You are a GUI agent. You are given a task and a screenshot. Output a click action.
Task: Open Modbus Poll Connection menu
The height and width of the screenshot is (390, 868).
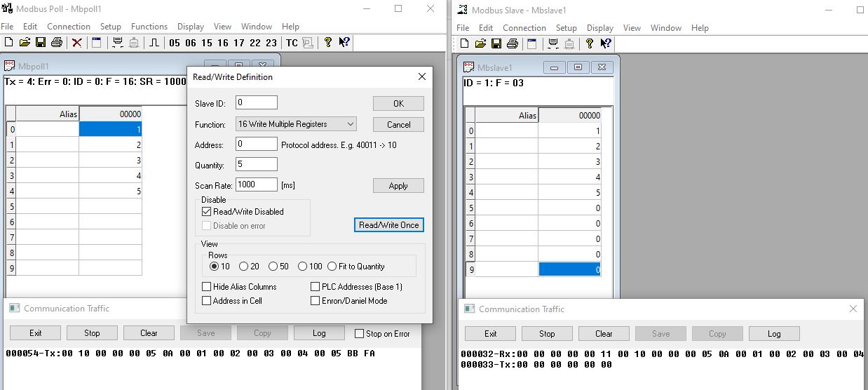[x=69, y=27]
